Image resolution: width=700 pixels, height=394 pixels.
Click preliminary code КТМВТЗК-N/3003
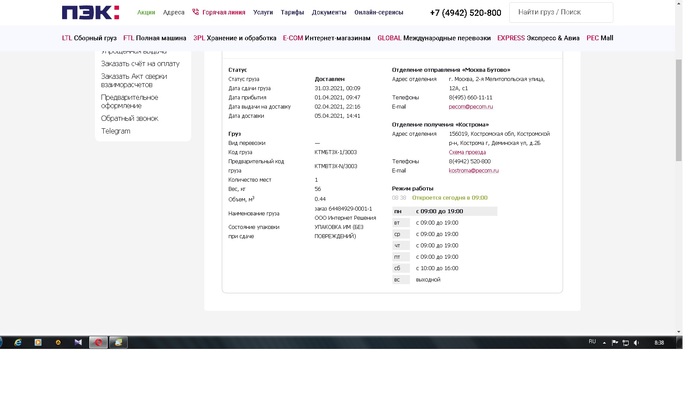click(336, 166)
